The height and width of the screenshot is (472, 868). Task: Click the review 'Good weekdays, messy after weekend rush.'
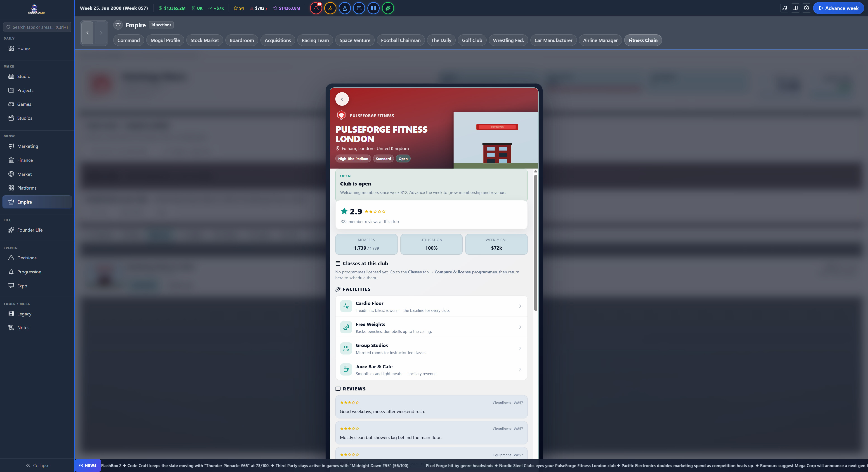[431, 407]
